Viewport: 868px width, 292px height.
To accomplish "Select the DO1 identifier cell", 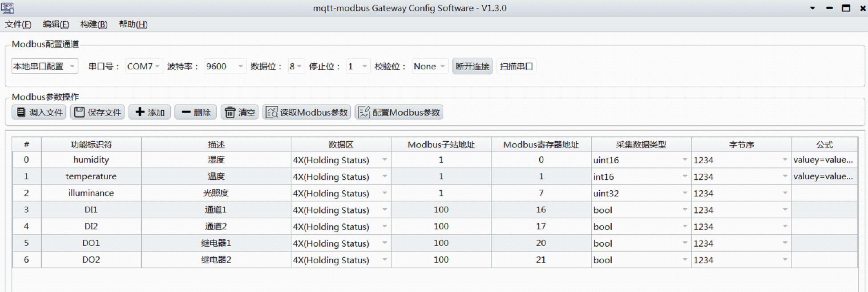I will coord(91,243).
